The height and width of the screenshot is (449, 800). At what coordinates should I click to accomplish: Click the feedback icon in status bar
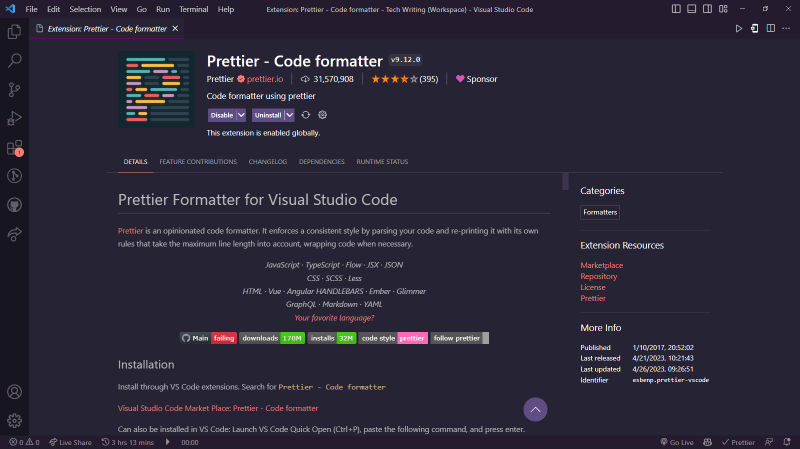pos(769,442)
